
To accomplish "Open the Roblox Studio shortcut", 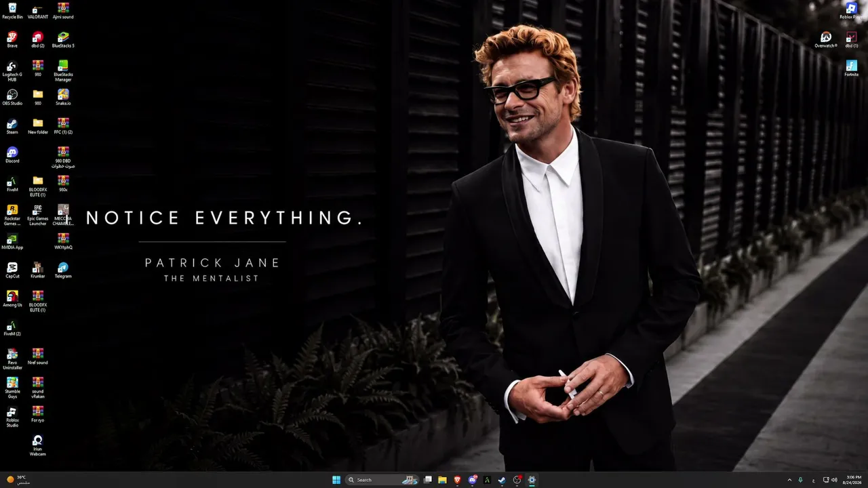I will 12,417.
